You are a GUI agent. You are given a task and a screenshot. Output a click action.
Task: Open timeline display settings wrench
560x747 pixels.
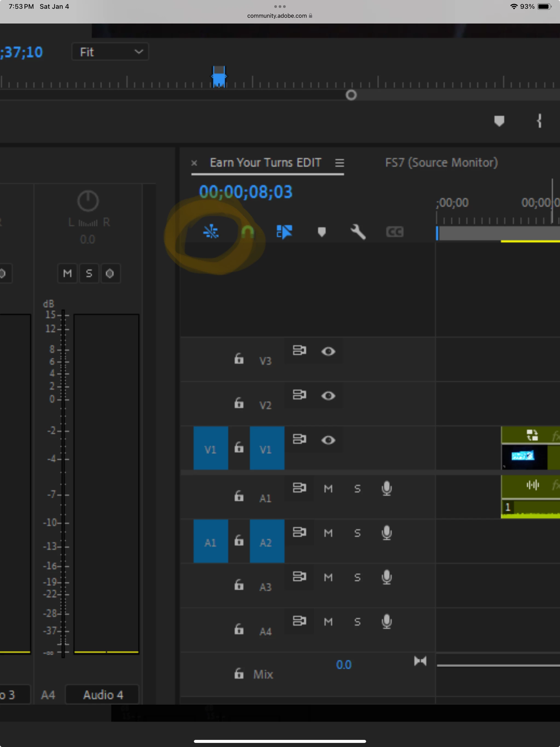click(358, 232)
